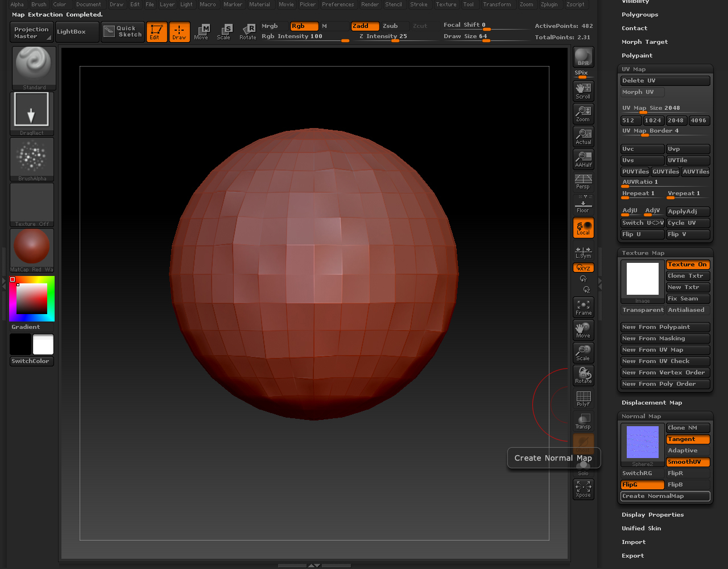Turn off Texture On toggle
728x569 pixels.
688,265
